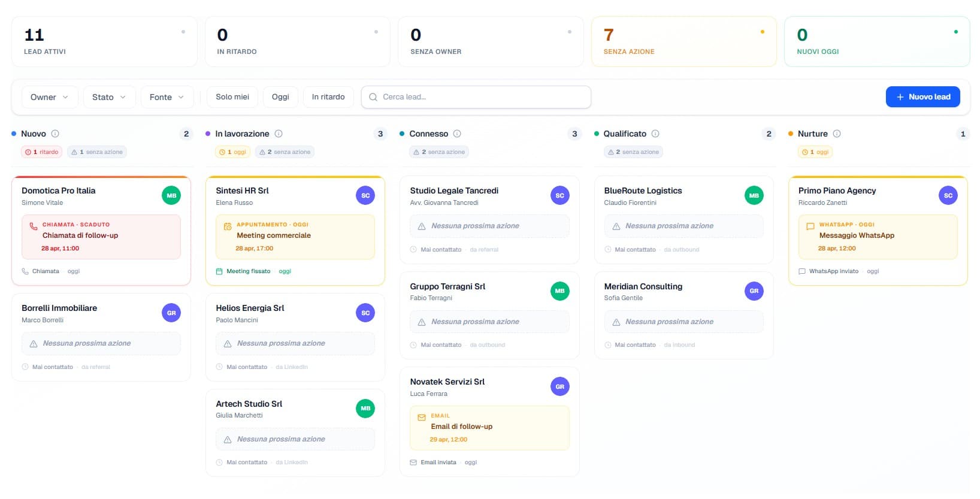980x499 pixels.
Task: Click MB owner avatar on Gruppo Terragni Srl
Action: pyautogui.click(x=559, y=291)
